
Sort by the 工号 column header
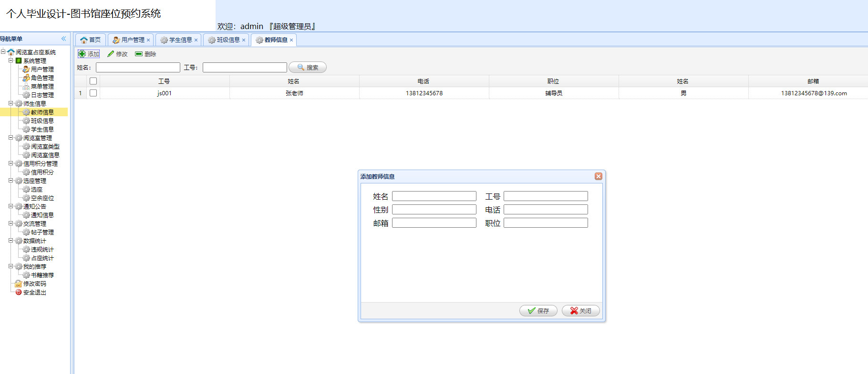point(165,81)
